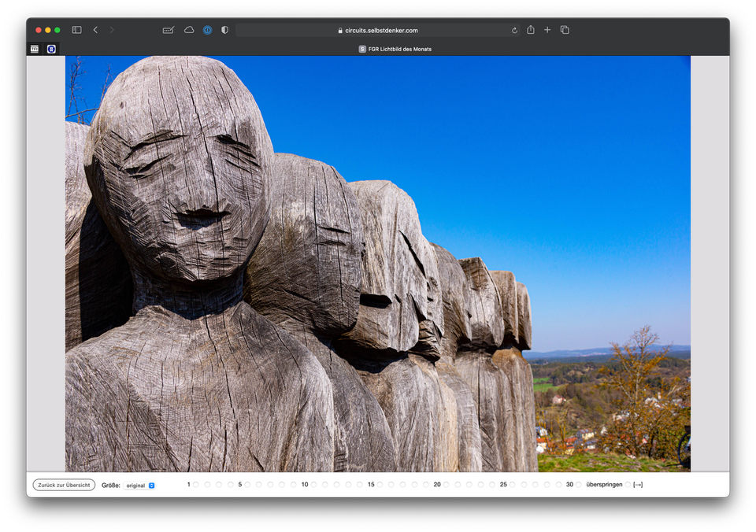Toggle the Safari sidebar icon
Viewport: 756px width, 532px height.
pyautogui.click(x=76, y=29)
